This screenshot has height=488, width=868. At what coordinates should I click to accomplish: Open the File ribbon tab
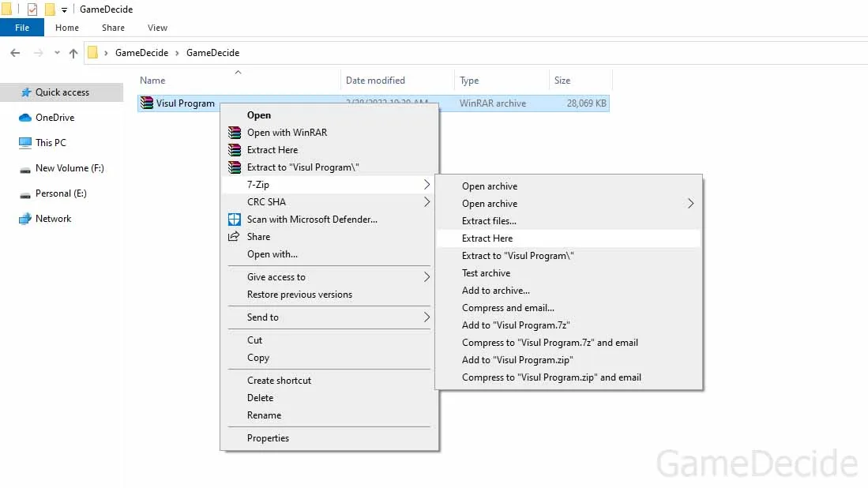(x=22, y=28)
